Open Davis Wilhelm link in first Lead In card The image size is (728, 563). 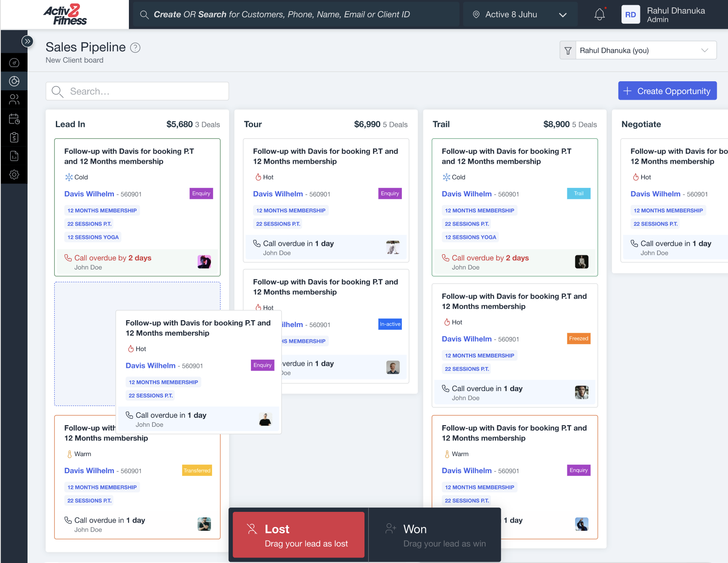point(89,194)
